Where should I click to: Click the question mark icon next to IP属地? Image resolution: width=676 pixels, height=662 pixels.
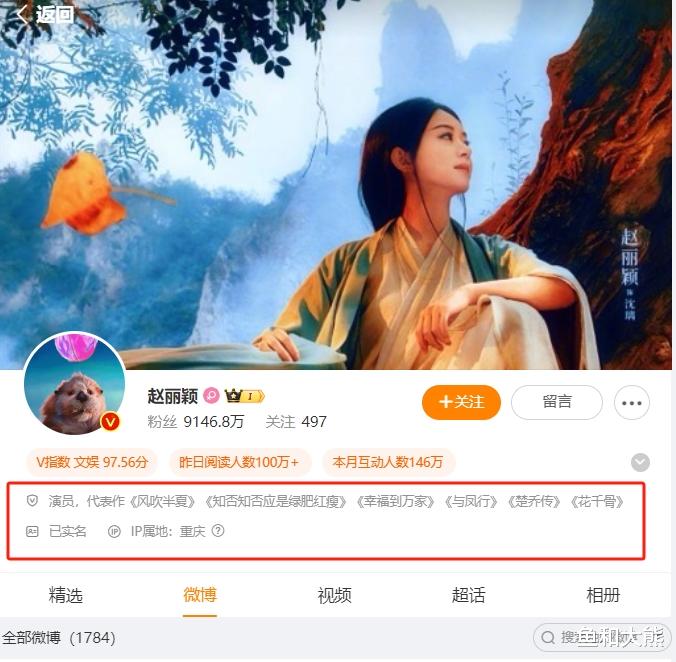coord(218,531)
